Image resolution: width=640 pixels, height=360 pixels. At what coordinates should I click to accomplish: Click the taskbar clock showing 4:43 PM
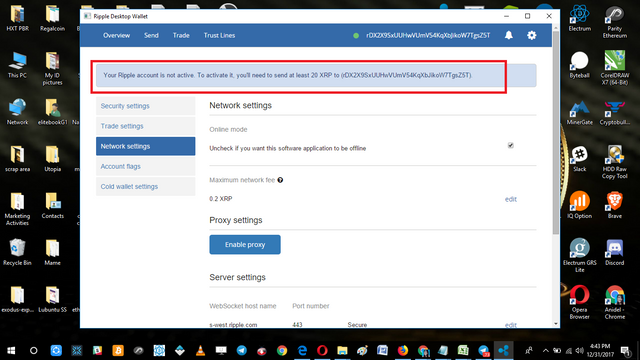600,351
